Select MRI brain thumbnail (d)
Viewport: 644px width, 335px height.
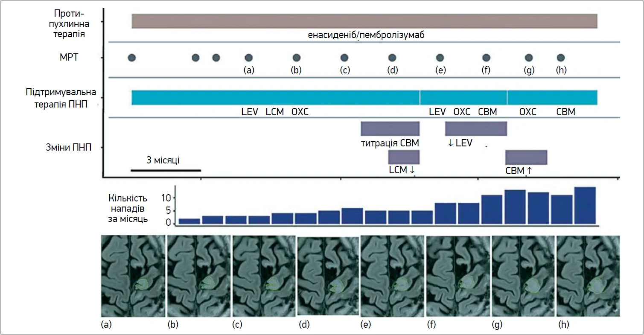pyautogui.click(x=329, y=277)
